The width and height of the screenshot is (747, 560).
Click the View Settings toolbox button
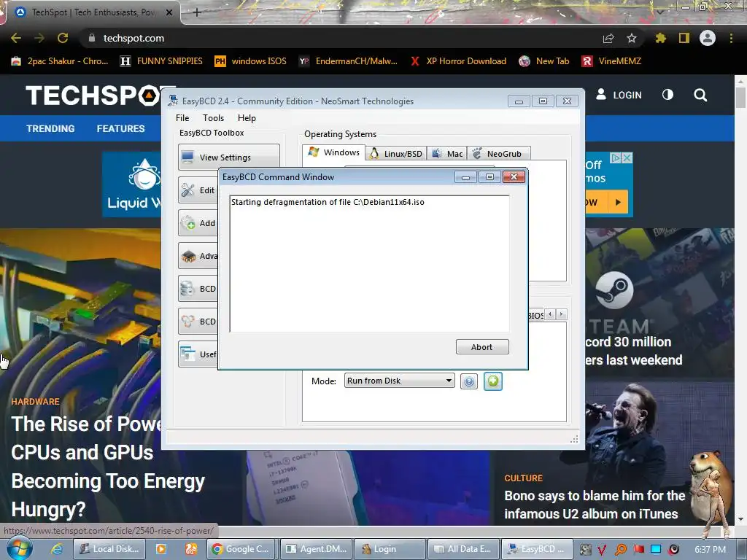coord(228,157)
